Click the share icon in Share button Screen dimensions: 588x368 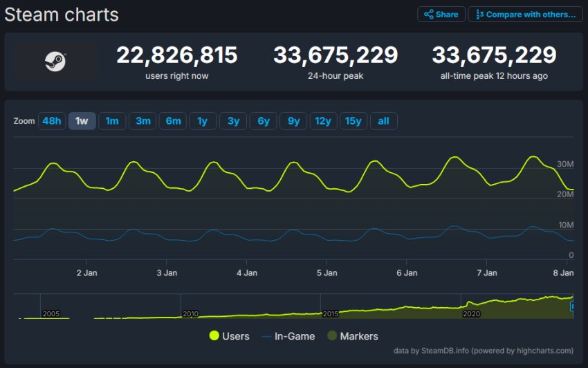pyautogui.click(x=429, y=15)
